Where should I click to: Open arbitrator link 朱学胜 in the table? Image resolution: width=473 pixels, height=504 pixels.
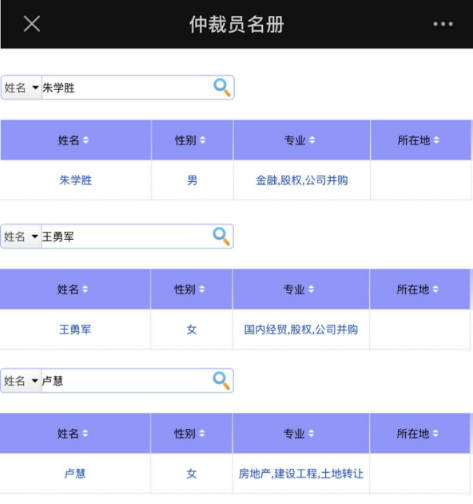point(76,180)
